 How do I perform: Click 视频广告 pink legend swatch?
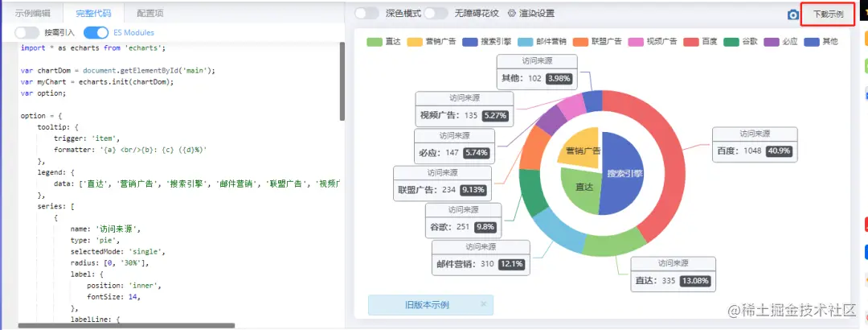[x=636, y=42]
